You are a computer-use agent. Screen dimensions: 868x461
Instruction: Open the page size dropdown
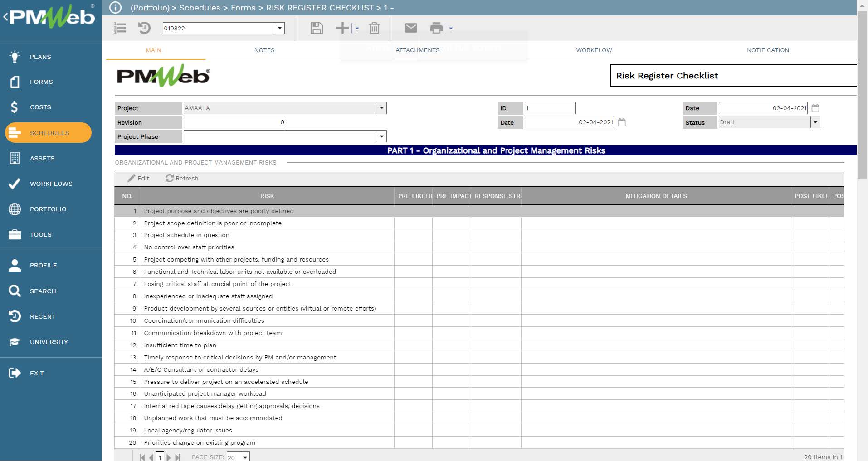tap(245, 457)
